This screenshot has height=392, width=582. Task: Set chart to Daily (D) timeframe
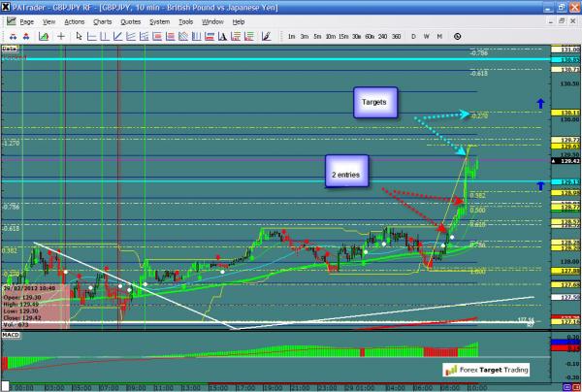point(413,35)
